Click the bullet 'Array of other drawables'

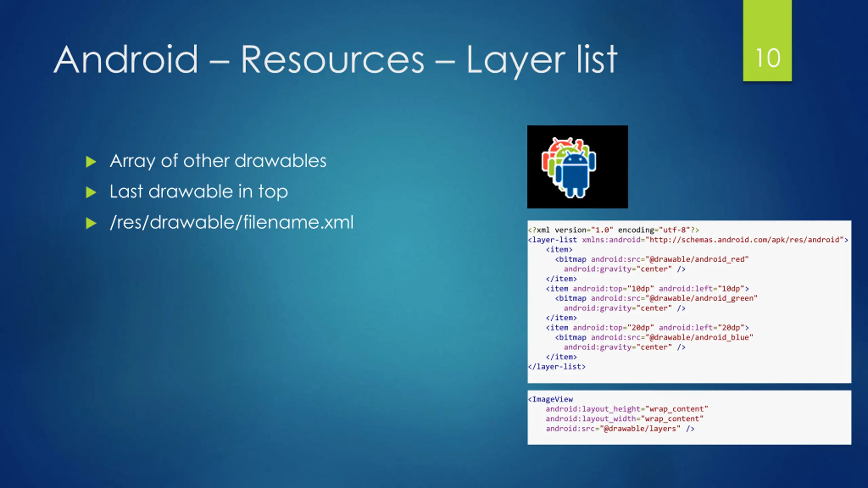(x=218, y=161)
